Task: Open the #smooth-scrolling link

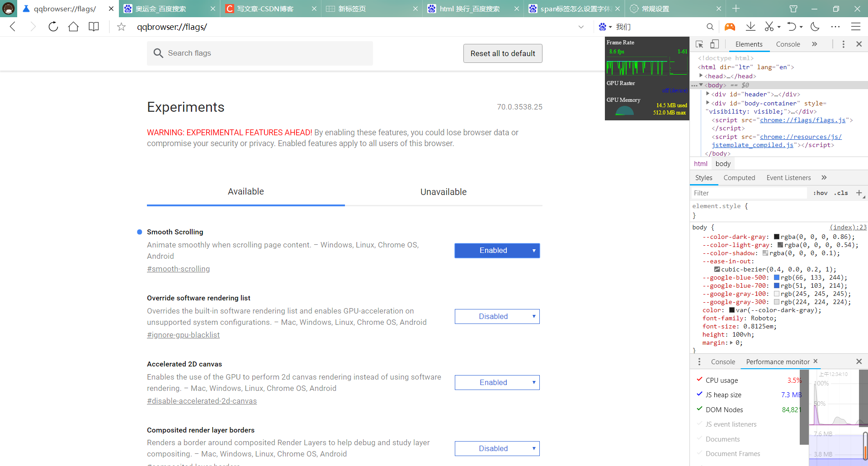Action: click(178, 269)
